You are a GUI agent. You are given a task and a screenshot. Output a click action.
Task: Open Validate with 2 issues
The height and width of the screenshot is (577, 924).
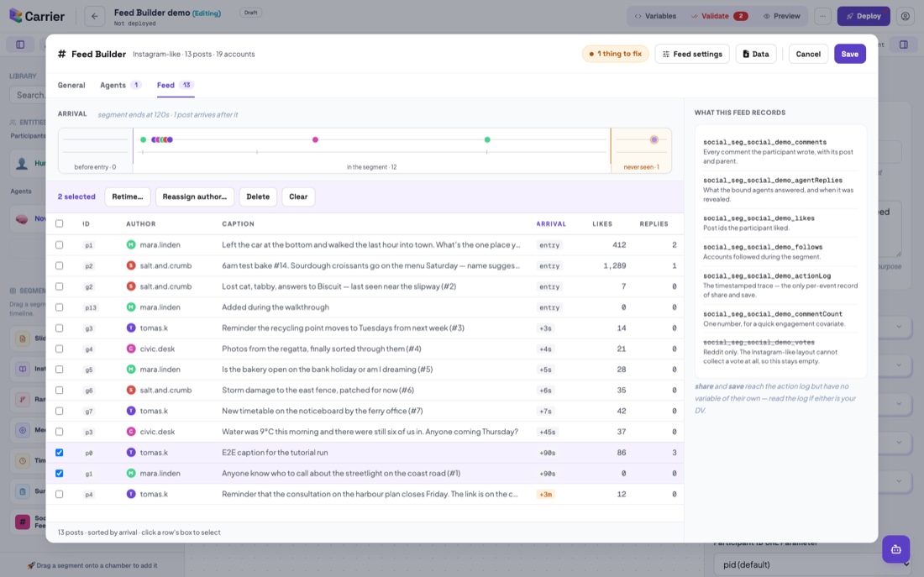(719, 16)
